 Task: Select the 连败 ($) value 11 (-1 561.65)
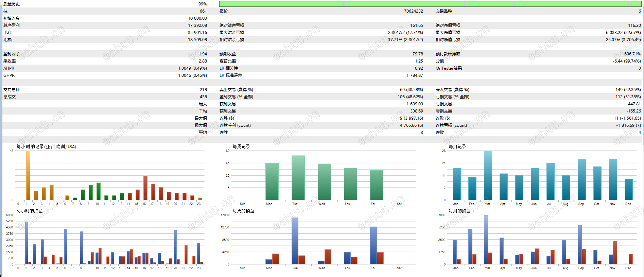(627, 118)
